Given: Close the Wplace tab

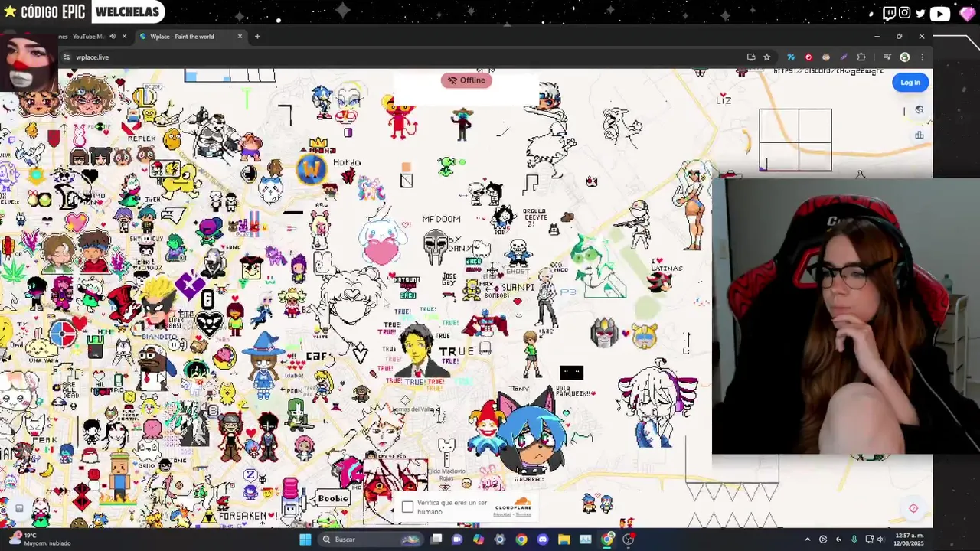Looking at the screenshot, I should pos(240,37).
